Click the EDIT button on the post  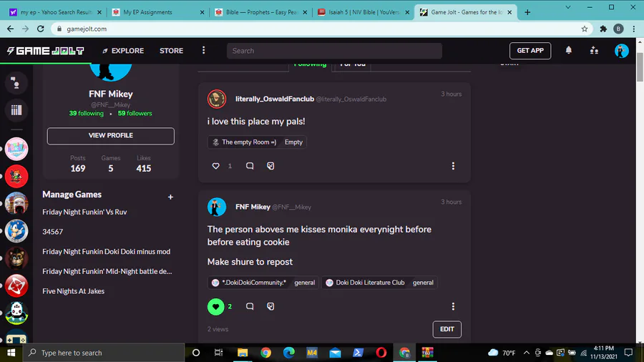click(x=447, y=329)
